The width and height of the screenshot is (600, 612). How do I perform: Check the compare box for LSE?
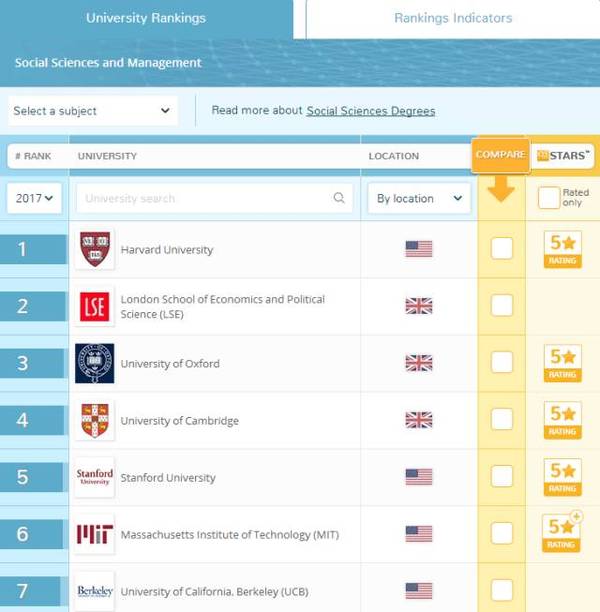coord(502,305)
